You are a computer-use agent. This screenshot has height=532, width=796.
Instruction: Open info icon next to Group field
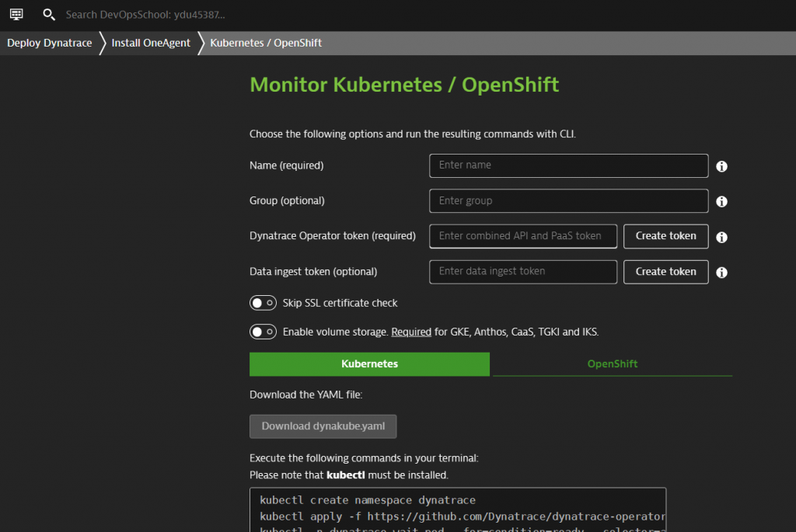(721, 202)
